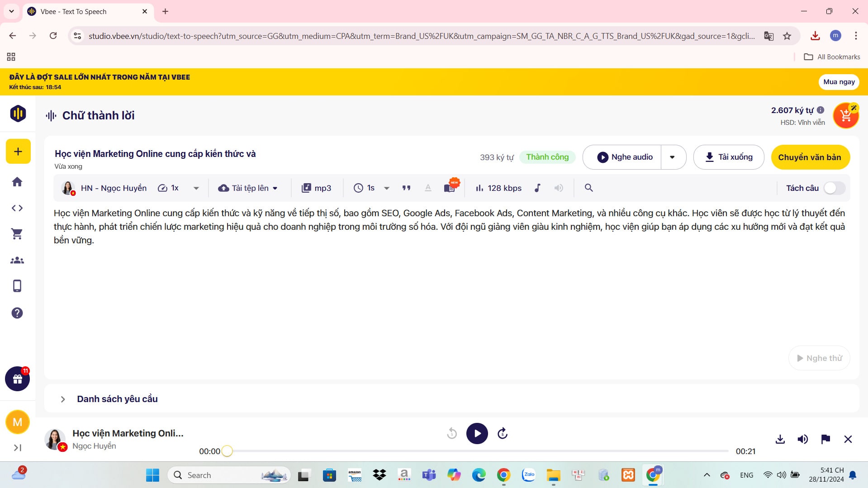Click the info icon next to 2.607 ký tự
This screenshot has height=488, width=868.
pos(821,110)
